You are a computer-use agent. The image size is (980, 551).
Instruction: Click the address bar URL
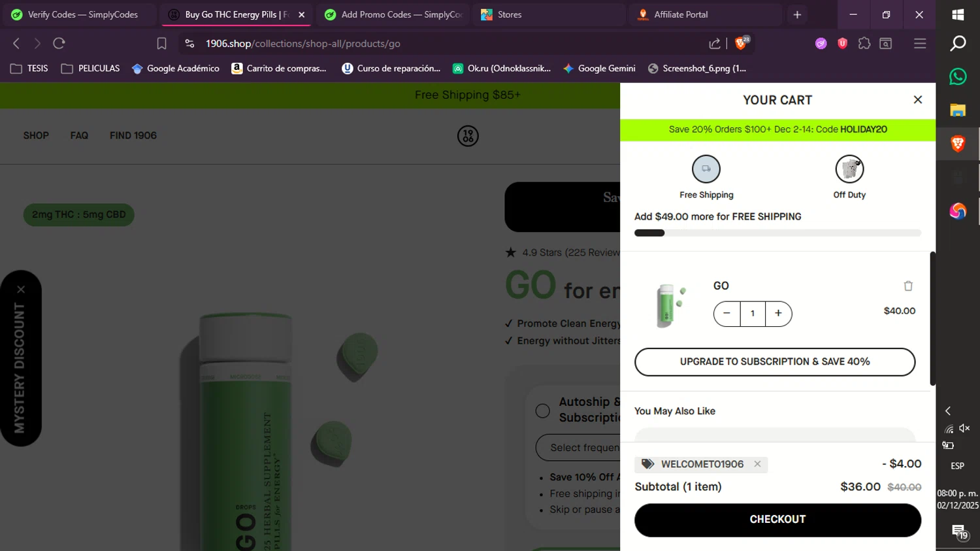point(303,44)
